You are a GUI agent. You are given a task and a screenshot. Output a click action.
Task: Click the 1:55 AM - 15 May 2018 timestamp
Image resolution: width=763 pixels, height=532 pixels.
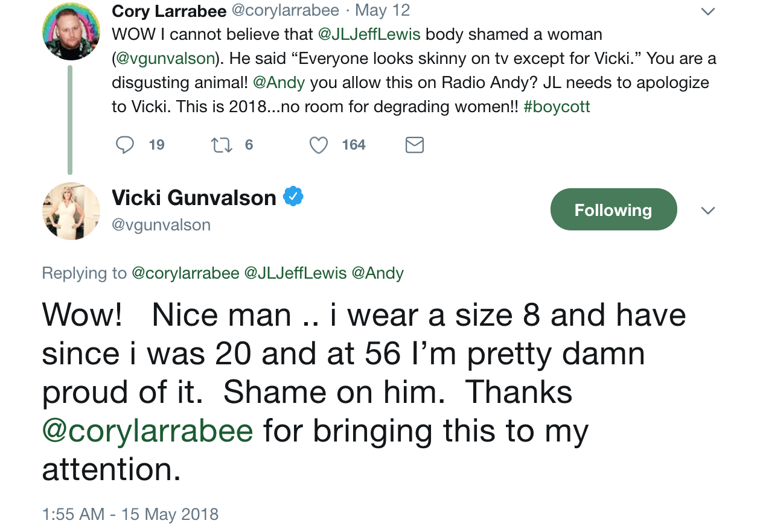tap(130, 514)
